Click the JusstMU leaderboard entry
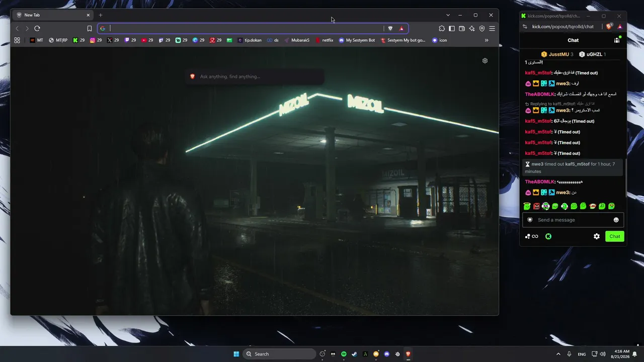The width and height of the screenshot is (644, 362). pos(557,54)
